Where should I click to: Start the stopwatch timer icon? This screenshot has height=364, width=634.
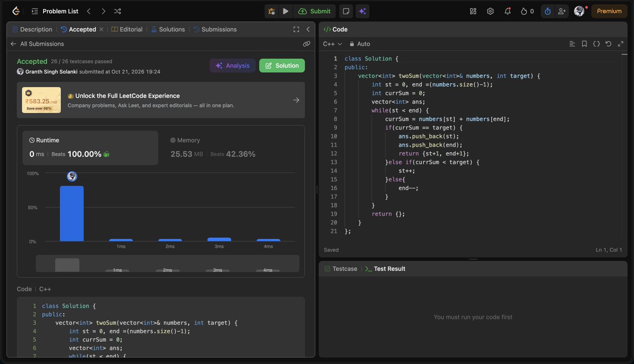[547, 11]
